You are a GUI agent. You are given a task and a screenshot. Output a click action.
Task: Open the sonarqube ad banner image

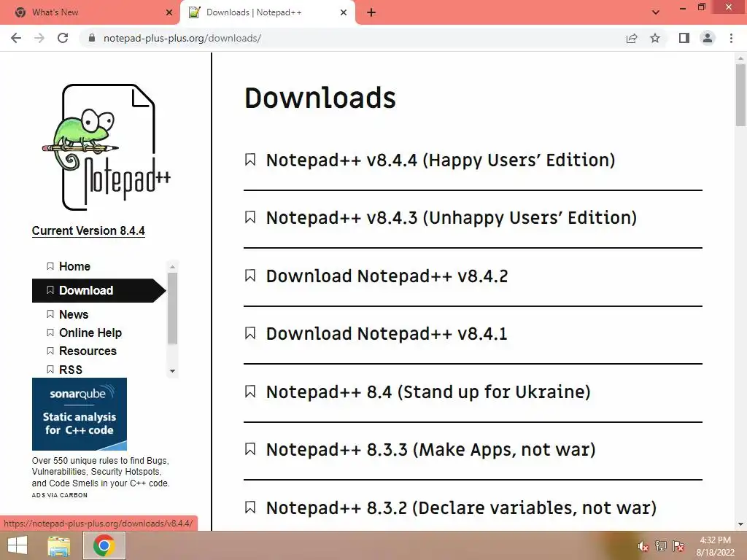click(80, 414)
